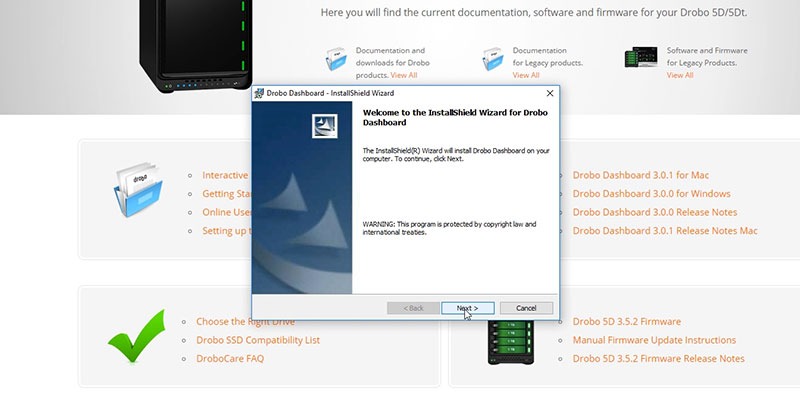Open View All for Drobo products documentation
800x400 pixels.
click(x=404, y=75)
